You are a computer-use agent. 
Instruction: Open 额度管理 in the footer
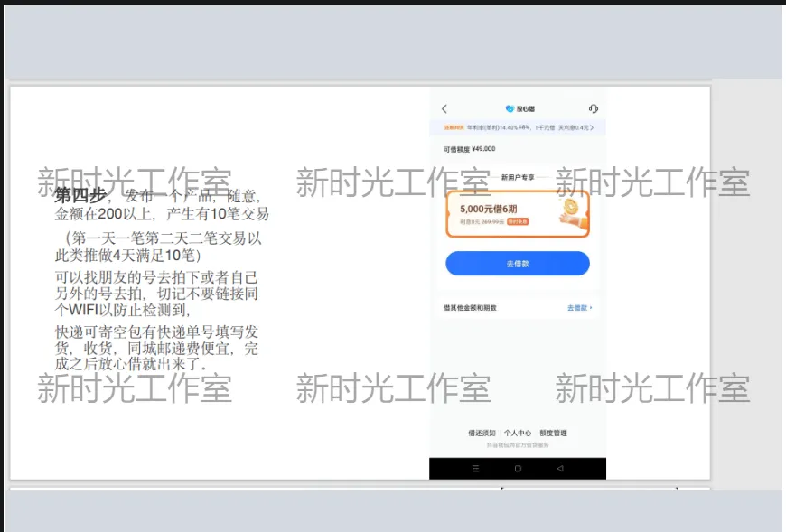coord(553,434)
